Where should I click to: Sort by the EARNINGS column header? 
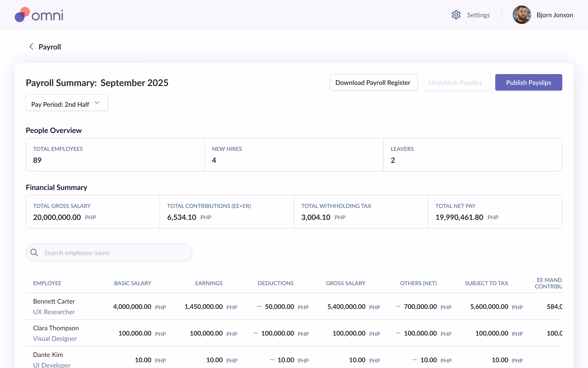tap(209, 283)
